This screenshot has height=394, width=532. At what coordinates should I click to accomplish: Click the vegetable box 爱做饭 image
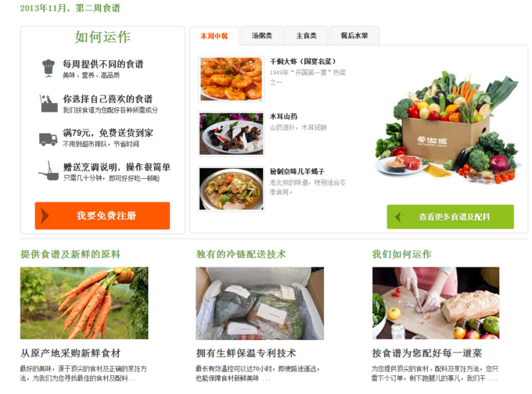point(446,128)
